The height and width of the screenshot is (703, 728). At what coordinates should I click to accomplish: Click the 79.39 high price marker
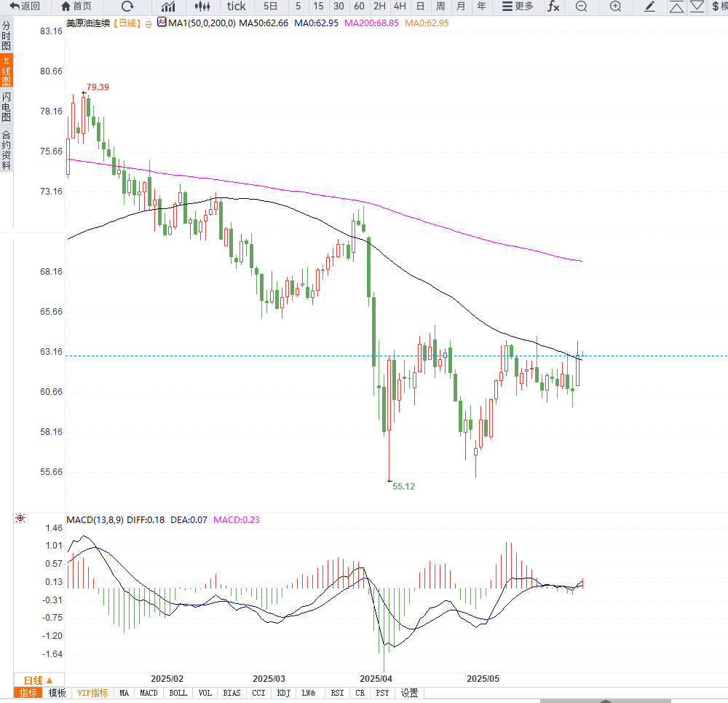(98, 87)
